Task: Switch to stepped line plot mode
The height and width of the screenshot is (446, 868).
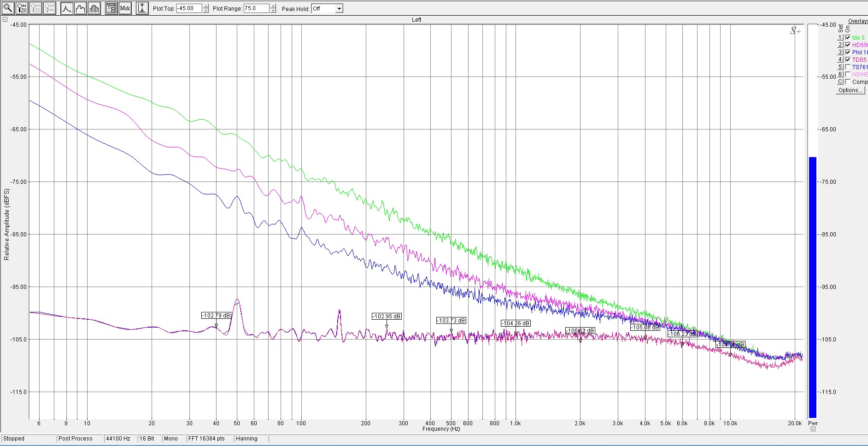Action: (x=80, y=8)
